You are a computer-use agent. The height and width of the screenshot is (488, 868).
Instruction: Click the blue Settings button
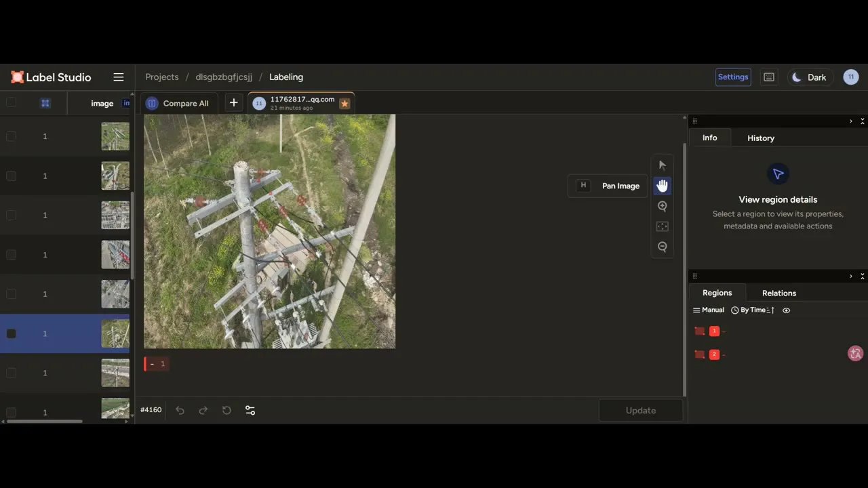click(733, 77)
